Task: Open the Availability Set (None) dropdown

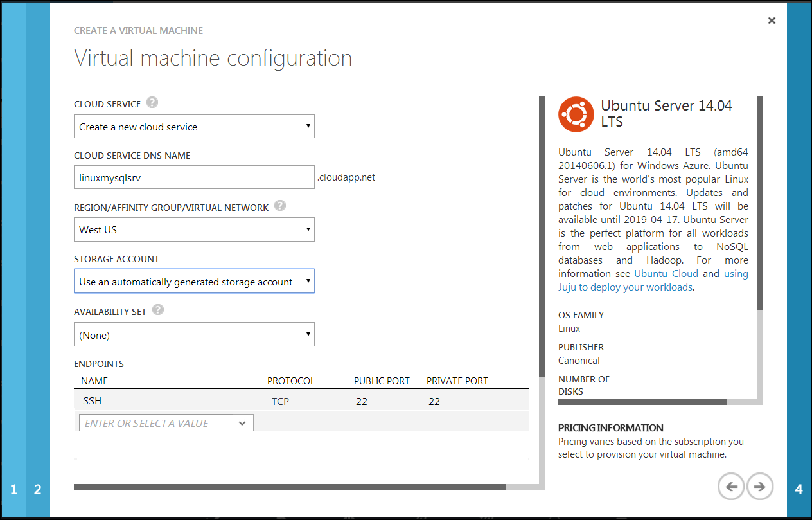Action: [194, 335]
